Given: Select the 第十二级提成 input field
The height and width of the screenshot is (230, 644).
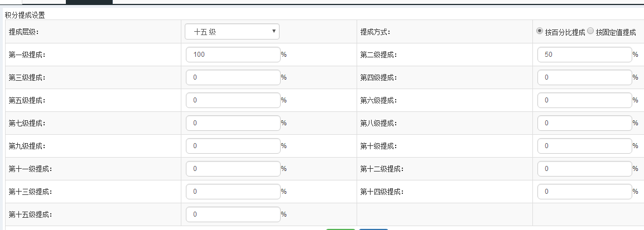Looking at the screenshot, I should [x=584, y=169].
